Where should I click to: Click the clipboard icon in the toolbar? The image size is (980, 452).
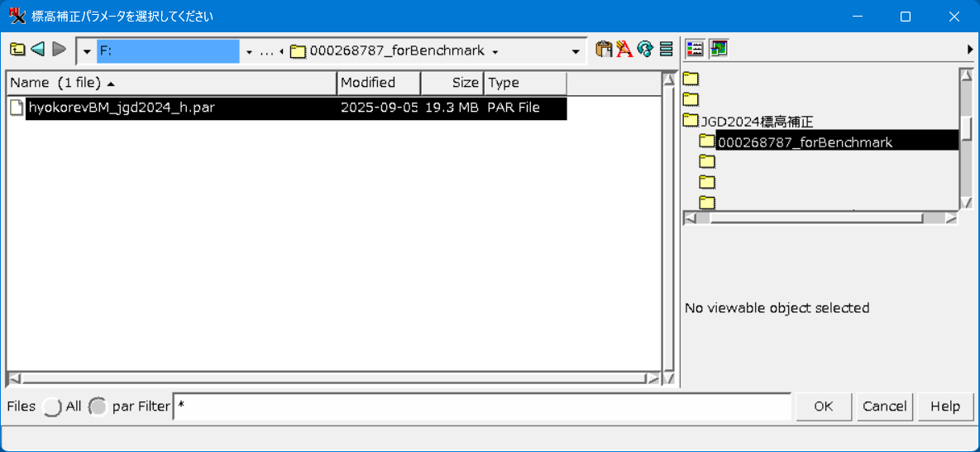pos(604,50)
